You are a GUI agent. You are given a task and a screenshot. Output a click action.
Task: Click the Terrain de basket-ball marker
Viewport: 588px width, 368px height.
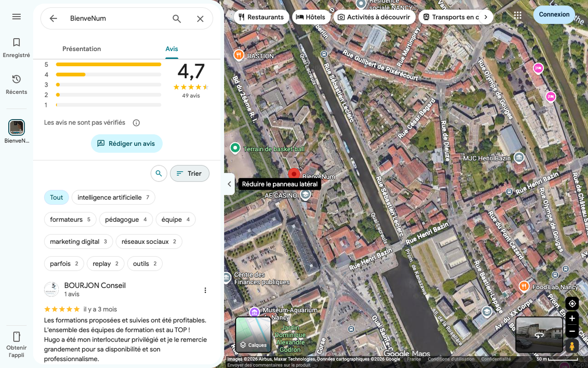coord(235,148)
